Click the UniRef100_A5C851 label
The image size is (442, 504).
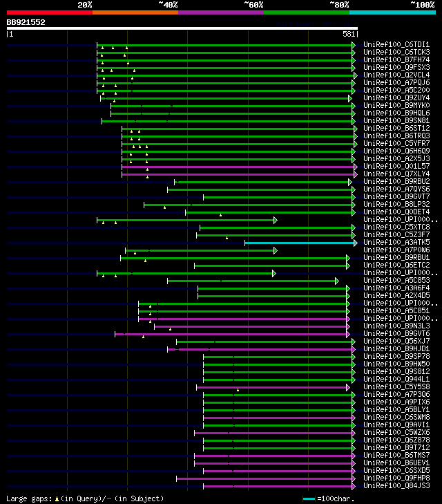tap(396, 311)
